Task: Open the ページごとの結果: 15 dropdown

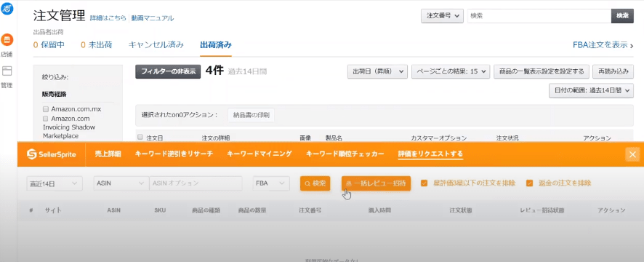Action: coord(451,71)
